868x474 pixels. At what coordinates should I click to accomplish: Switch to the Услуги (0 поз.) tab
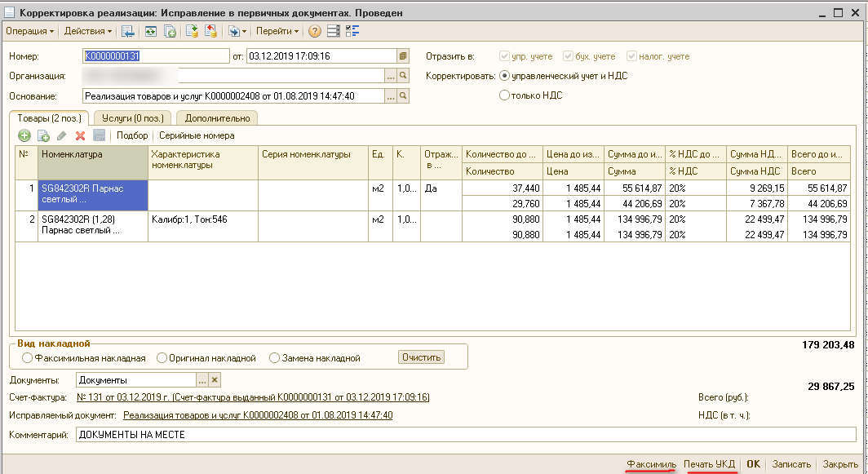[x=132, y=118]
